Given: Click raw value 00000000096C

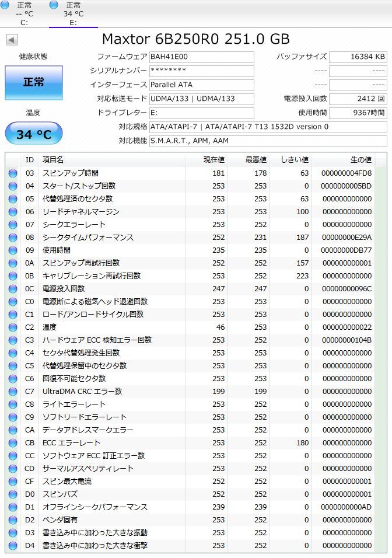Looking at the screenshot, I should pyautogui.click(x=347, y=288).
